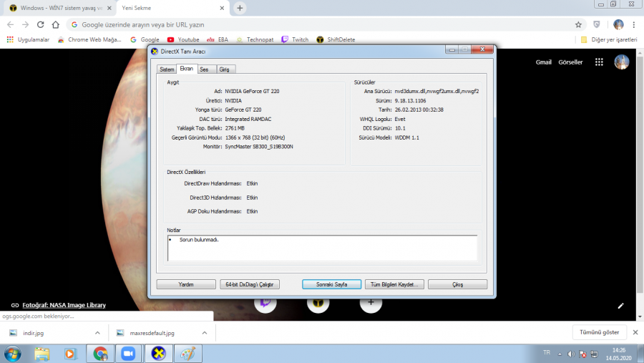Open Diğer yer işaretleri folder
The image size is (644, 363).
(x=609, y=39)
